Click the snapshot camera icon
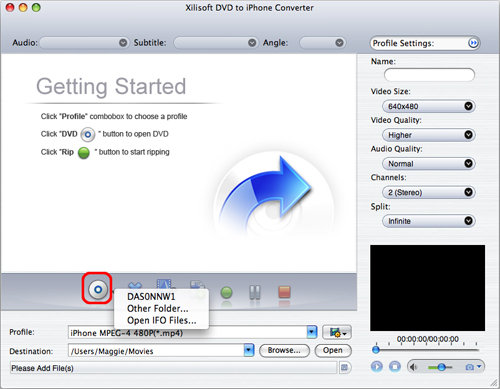This screenshot has width=500, height=389. click(473, 367)
